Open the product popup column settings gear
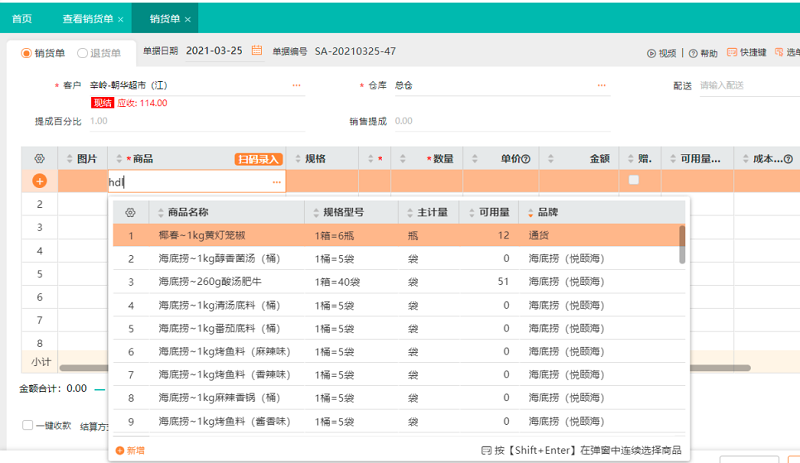This screenshot has height=463, width=800. [x=130, y=212]
